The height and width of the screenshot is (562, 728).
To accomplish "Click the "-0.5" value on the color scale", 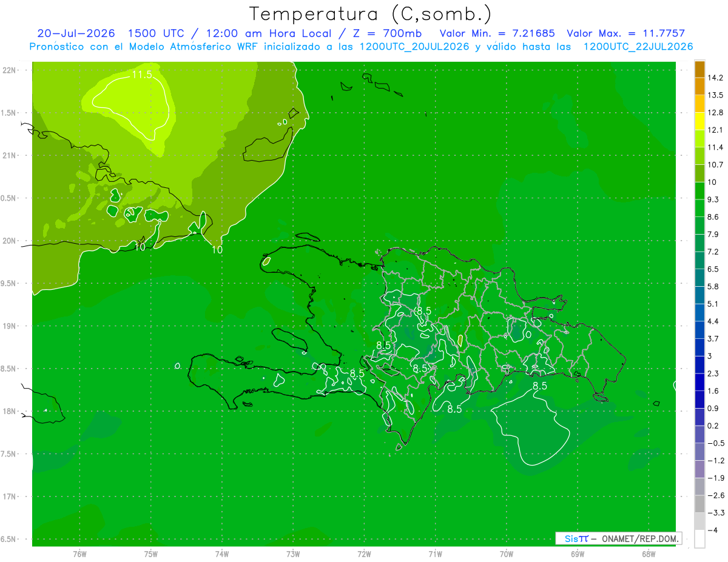I will (x=715, y=443).
